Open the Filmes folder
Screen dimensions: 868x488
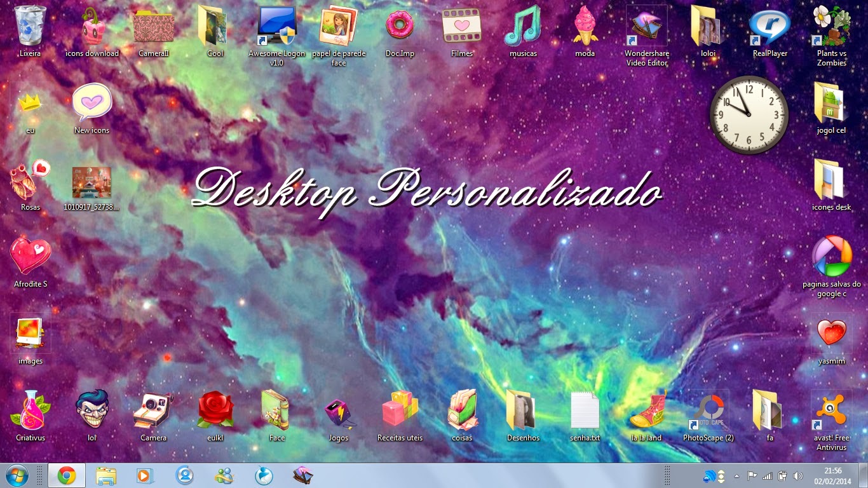[x=461, y=27]
